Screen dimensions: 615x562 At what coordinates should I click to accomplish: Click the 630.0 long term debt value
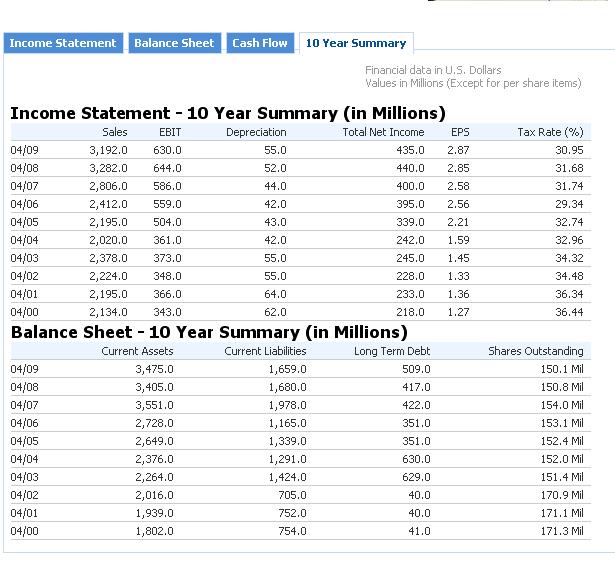tap(415, 459)
